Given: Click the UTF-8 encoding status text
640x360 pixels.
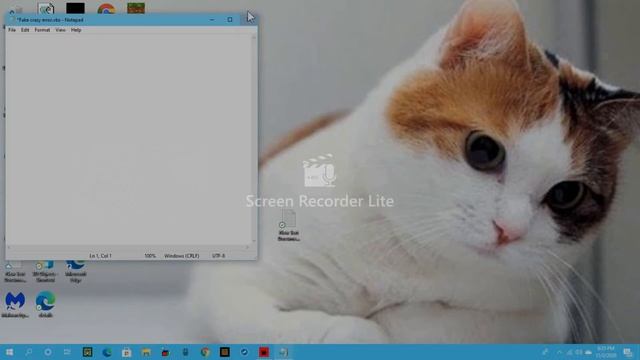Looking at the screenshot, I should 218,256.
